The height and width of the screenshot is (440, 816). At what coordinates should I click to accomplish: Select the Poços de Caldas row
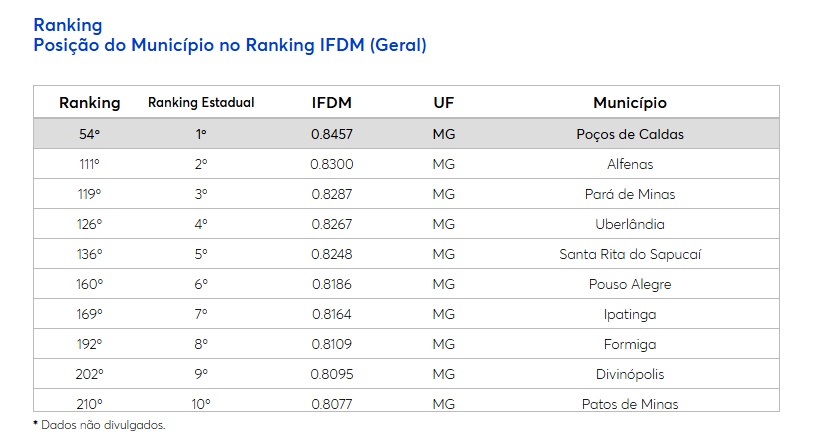click(406, 134)
